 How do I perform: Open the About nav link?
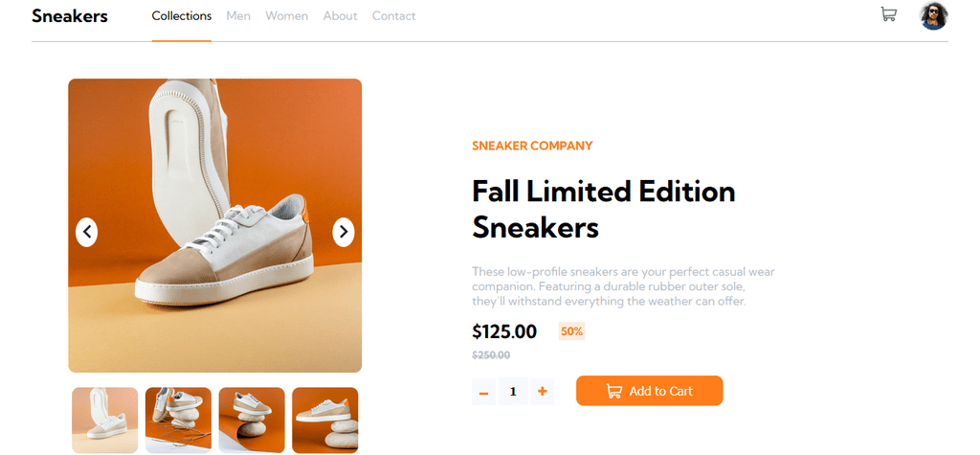[x=340, y=16]
